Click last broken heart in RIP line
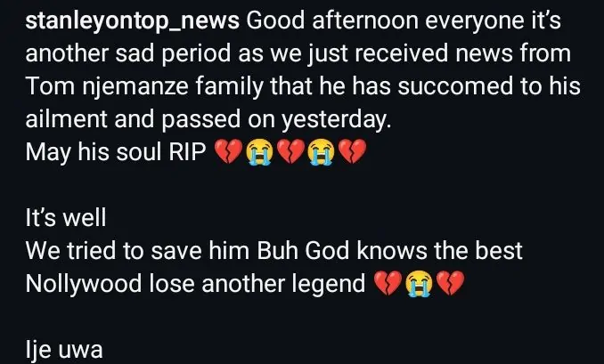The image size is (604, 364). pyautogui.click(x=353, y=151)
